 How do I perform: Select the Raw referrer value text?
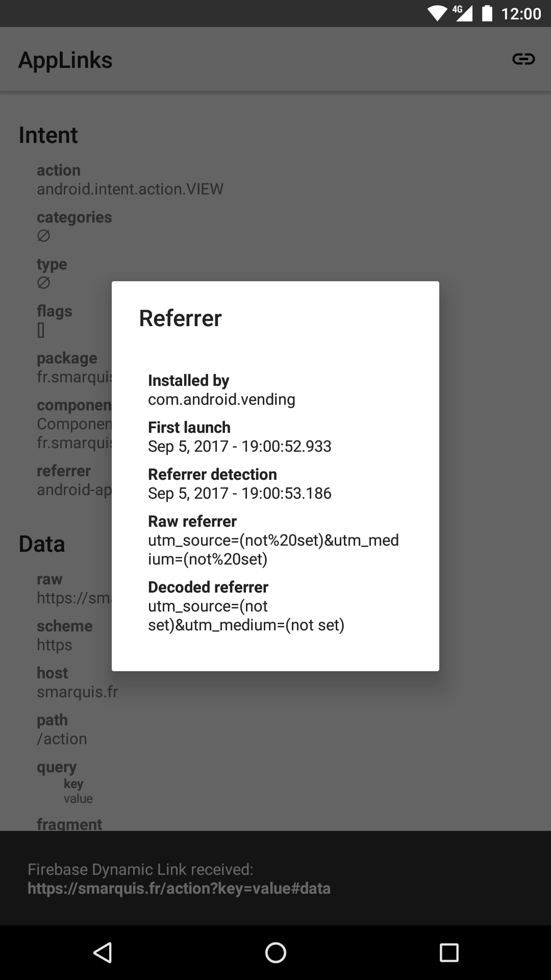pyautogui.click(x=273, y=550)
